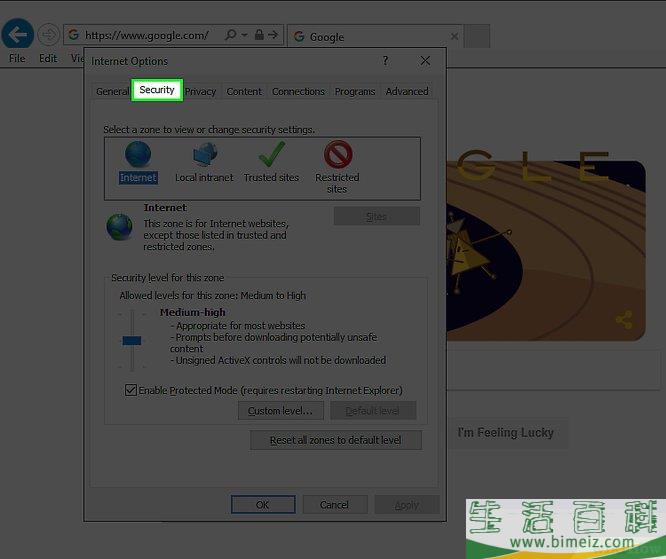Select the Google browser tab
The height and width of the screenshot is (559, 666).
tap(375, 37)
